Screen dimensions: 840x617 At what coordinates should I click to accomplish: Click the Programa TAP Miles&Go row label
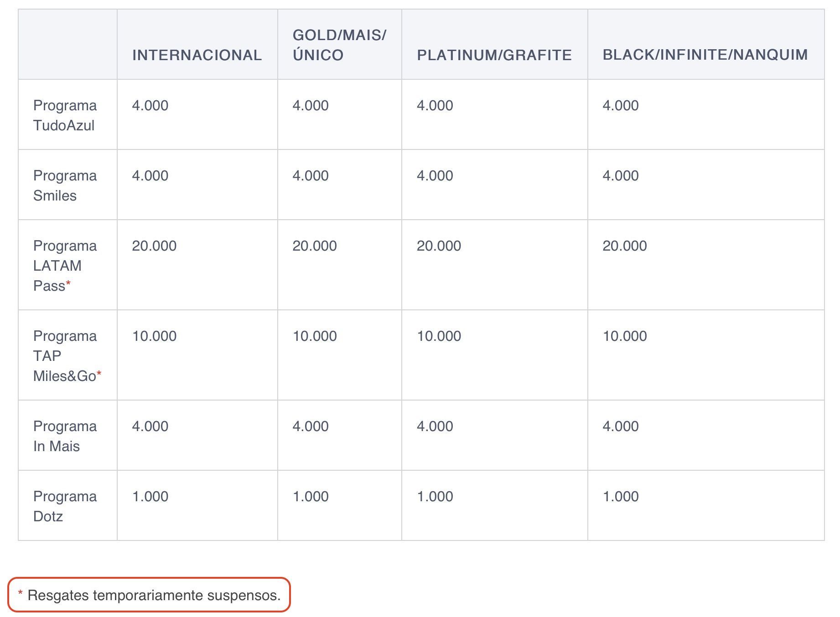(67, 356)
